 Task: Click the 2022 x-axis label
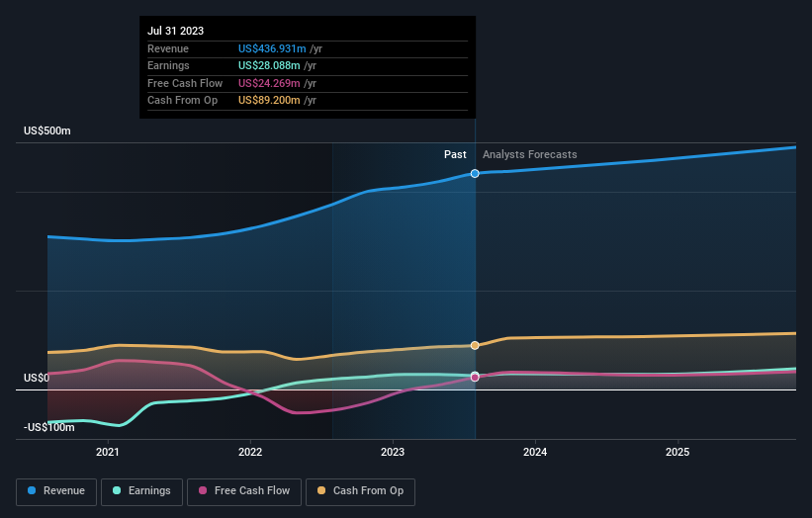click(x=250, y=452)
